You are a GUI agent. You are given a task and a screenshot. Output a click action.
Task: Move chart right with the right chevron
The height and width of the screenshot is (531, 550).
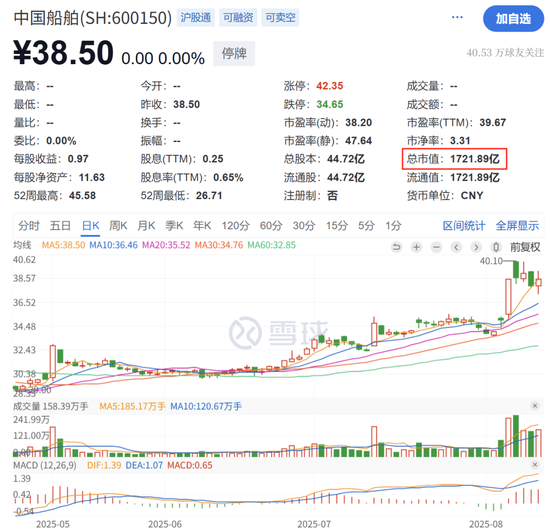(476, 247)
